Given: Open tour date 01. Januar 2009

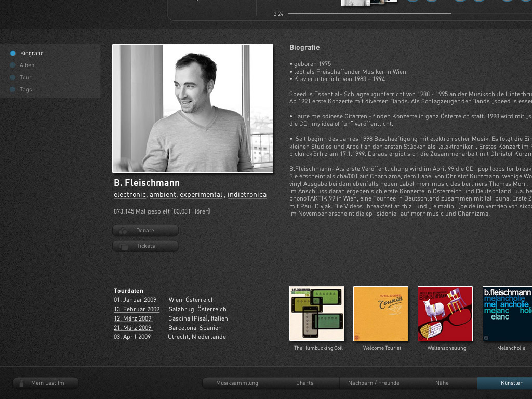Looking at the screenshot, I should tap(135, 300).
